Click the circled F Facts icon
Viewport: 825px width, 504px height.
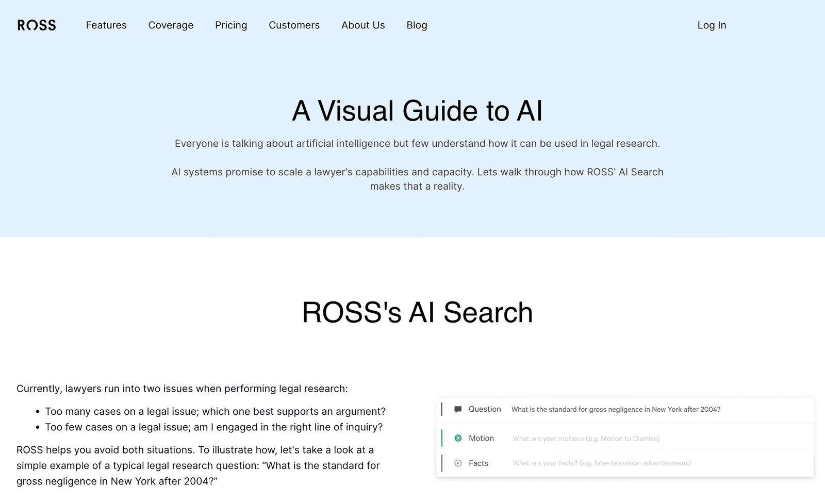point(458,463)
